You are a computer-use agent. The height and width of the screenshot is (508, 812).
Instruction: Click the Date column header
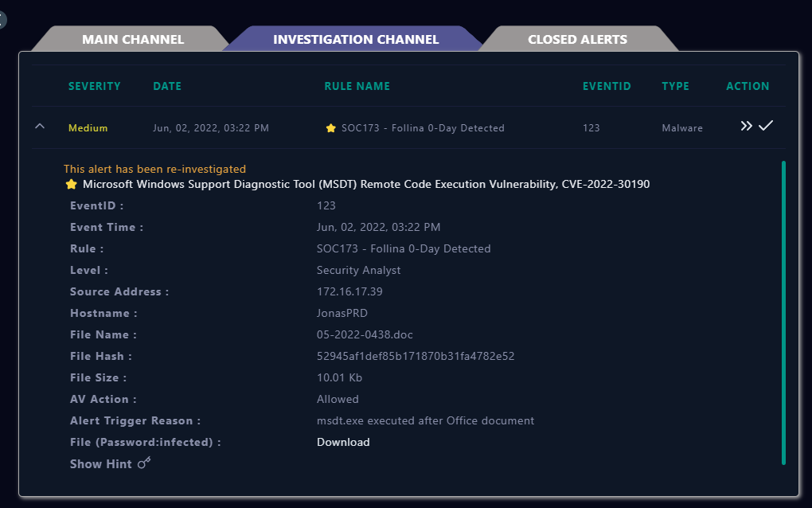167,86
